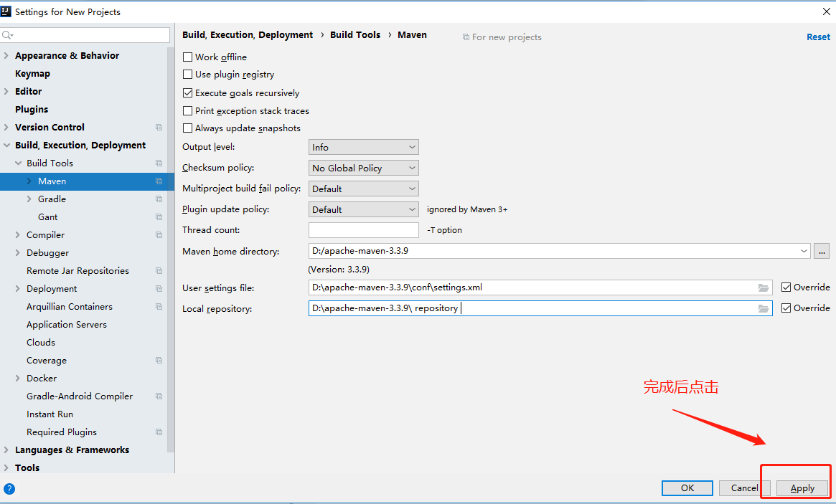Select Keymap in settings tree

coord(32,74)
